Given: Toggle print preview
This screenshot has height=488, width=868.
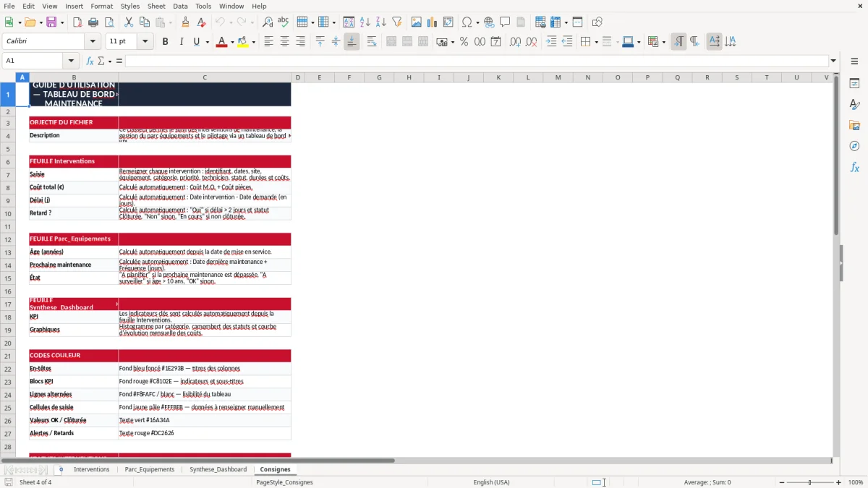Looking at the screenshot, I should pos(109,22).
